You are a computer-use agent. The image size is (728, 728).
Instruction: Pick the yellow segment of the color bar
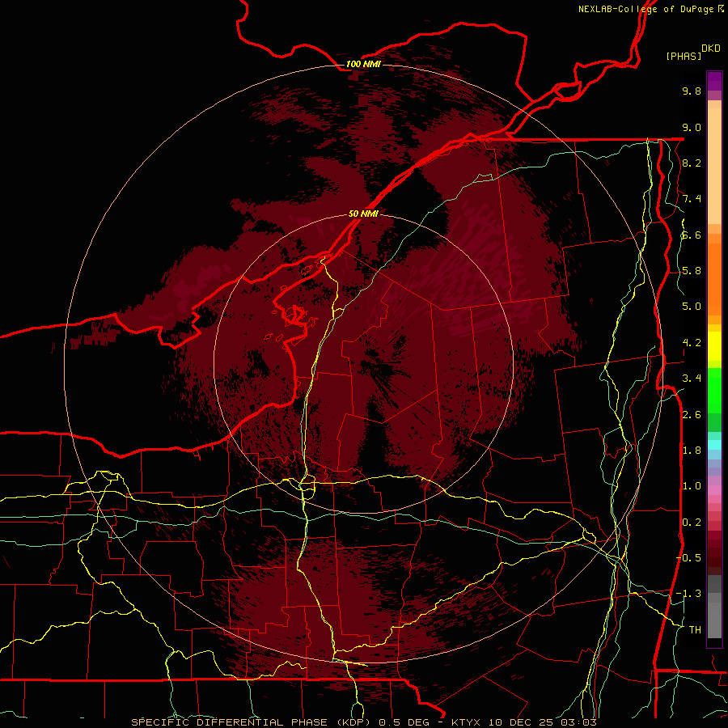pos(714,346)
